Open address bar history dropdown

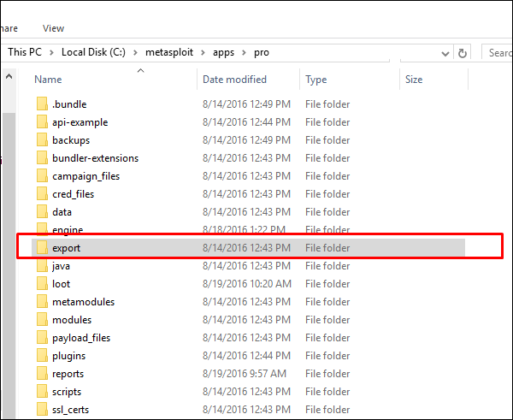[445, 53]
